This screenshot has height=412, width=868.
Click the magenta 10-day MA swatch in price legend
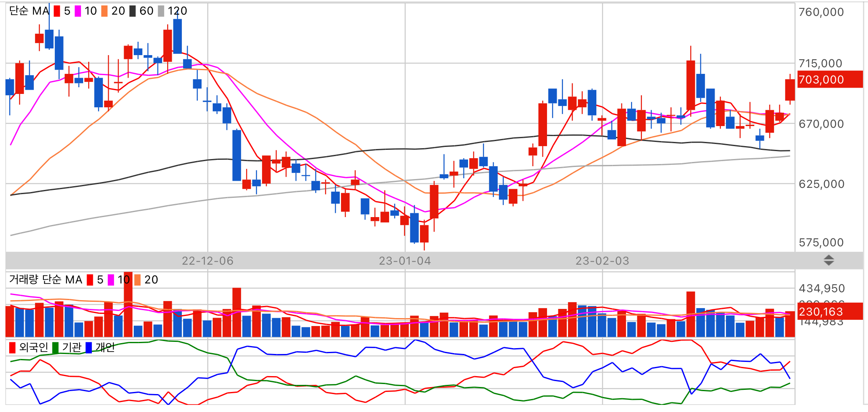pyautogui.click(x=78, y=11)
